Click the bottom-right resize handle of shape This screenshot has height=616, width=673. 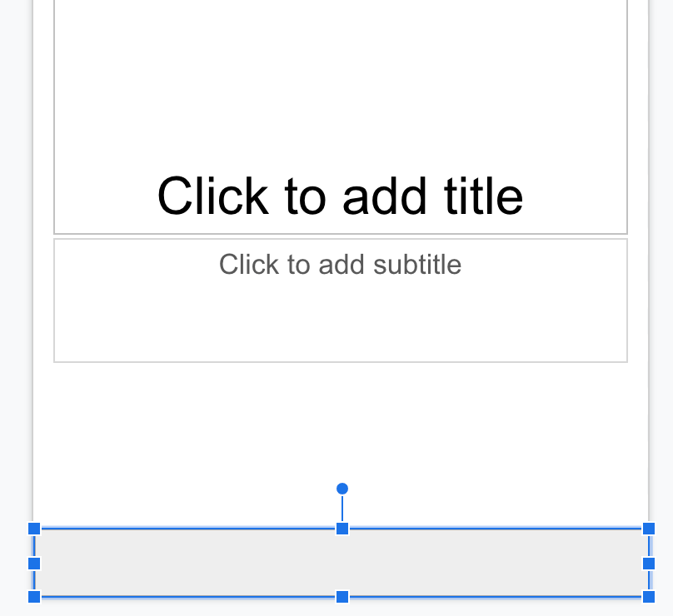(649, 597)
